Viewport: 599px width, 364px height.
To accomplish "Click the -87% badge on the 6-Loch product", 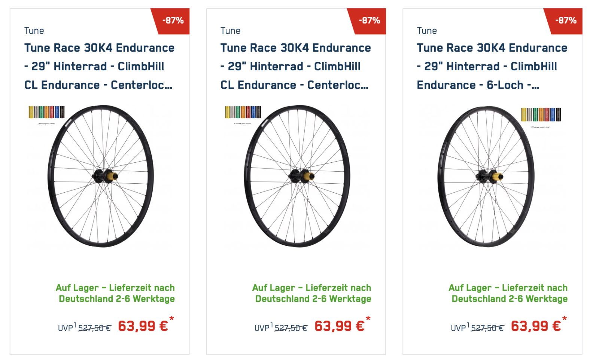I will coord(566,21).
